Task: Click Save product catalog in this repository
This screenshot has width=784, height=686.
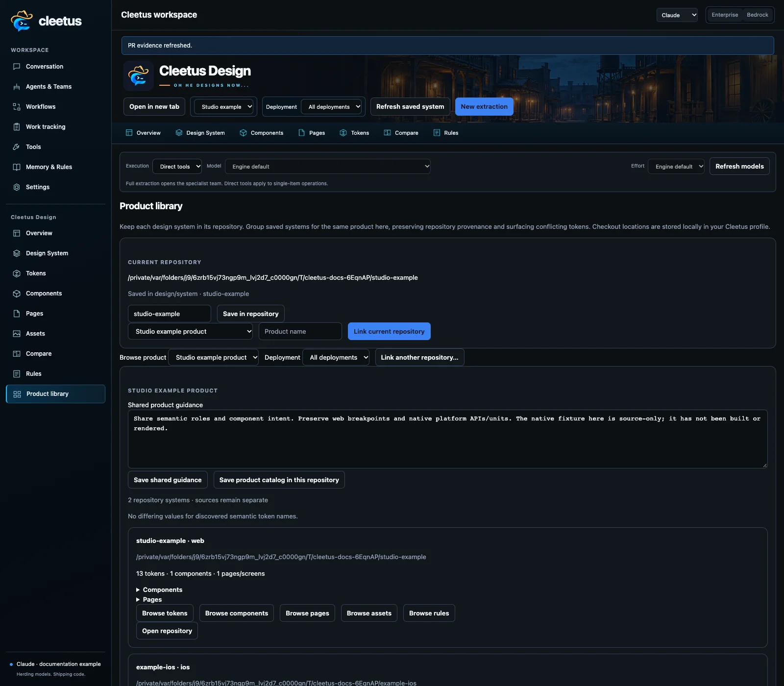Action: (x=279, y=480)
